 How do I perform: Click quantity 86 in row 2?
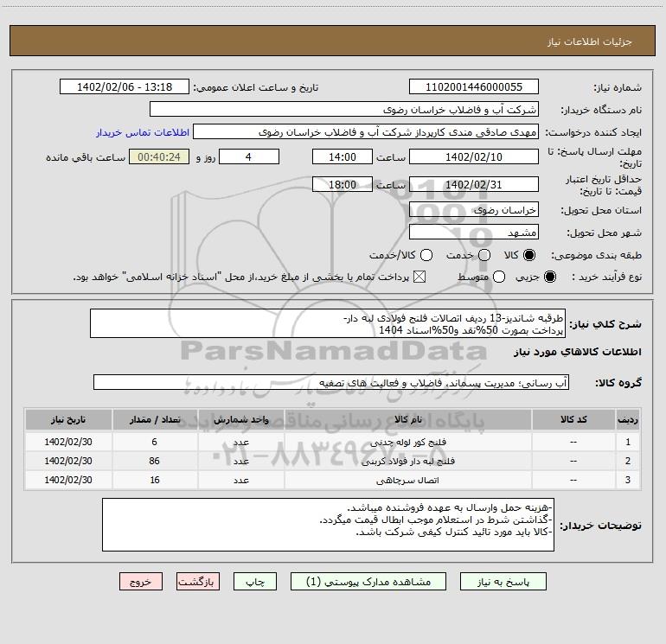pyautogui.click(x=155, y=461)
